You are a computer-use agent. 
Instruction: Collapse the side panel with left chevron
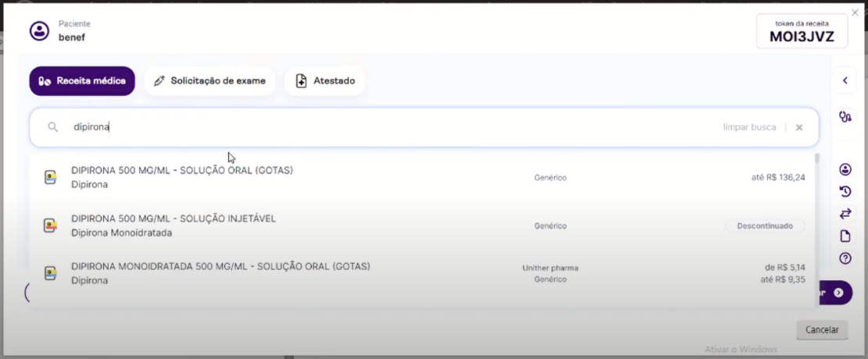pos(845,80)
